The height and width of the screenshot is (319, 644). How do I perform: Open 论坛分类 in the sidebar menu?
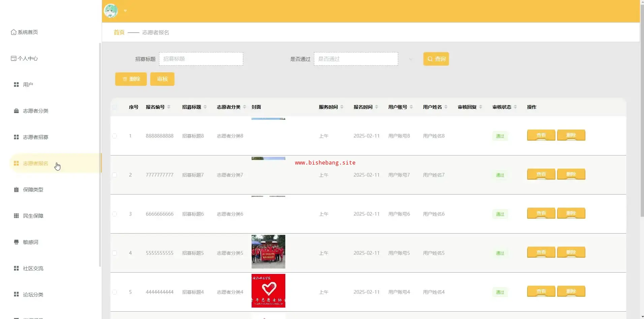click(x=33, y=295)
